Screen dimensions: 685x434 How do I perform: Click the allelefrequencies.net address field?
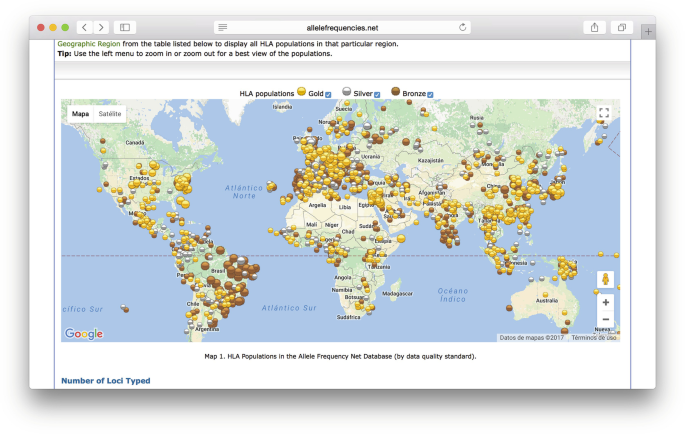pos(342,27)
